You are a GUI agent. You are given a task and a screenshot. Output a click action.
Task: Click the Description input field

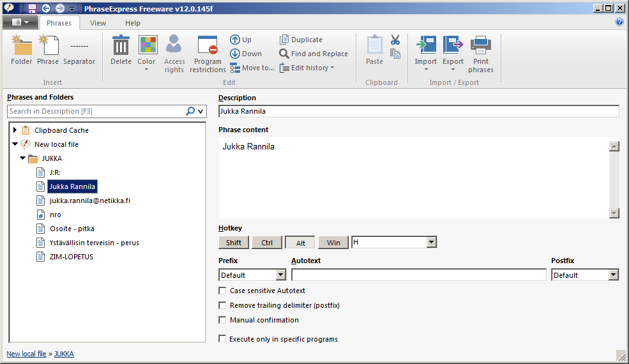[419, 112]
